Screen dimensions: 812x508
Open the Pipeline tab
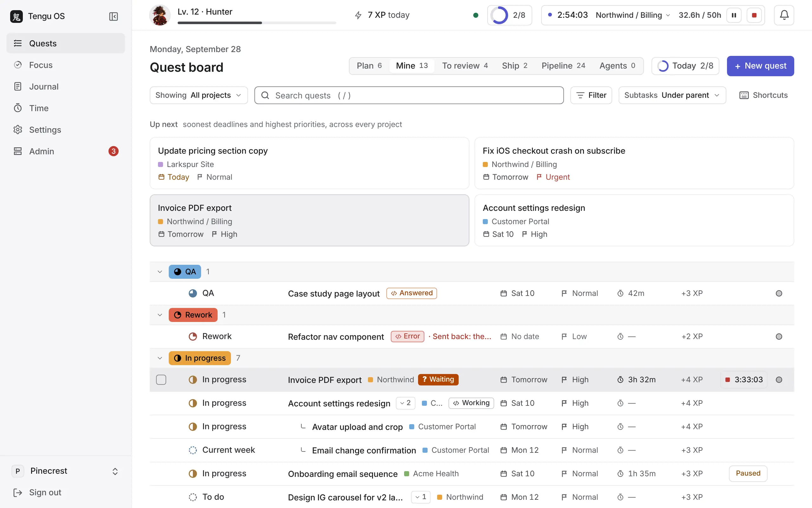[563, 65]
